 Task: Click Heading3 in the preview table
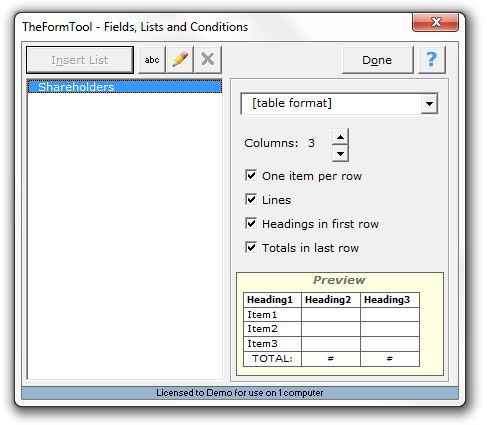tap(390, 300)
